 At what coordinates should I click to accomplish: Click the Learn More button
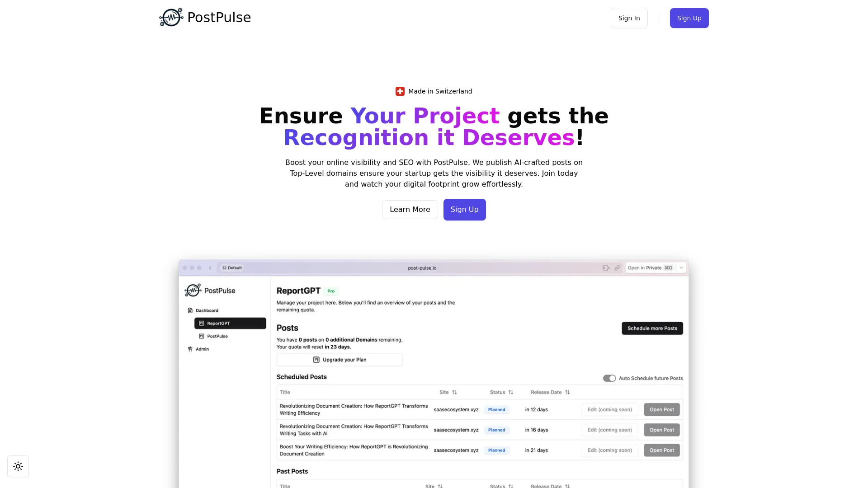tap(410, 209)
